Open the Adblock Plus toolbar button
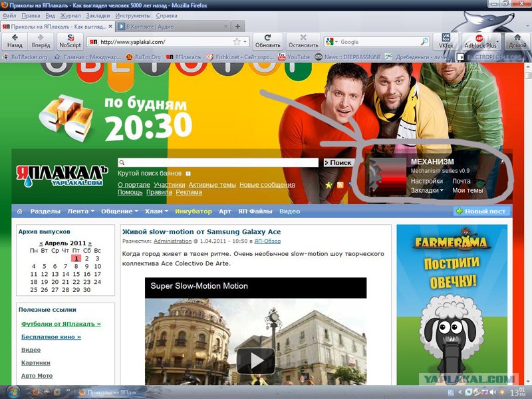This screenshot has width=532, height=399. (480, 41)
